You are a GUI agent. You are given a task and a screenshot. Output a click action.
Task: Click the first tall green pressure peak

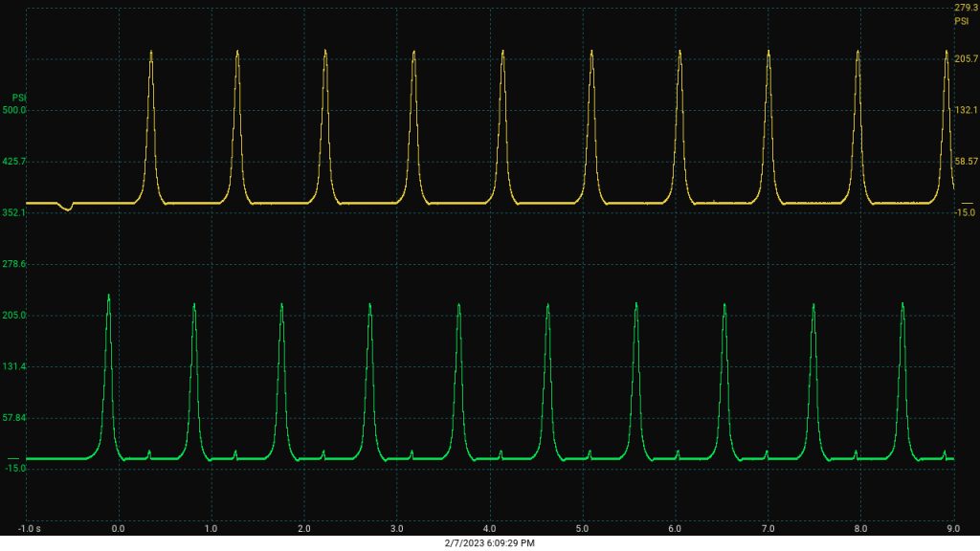tap(109, 298)
